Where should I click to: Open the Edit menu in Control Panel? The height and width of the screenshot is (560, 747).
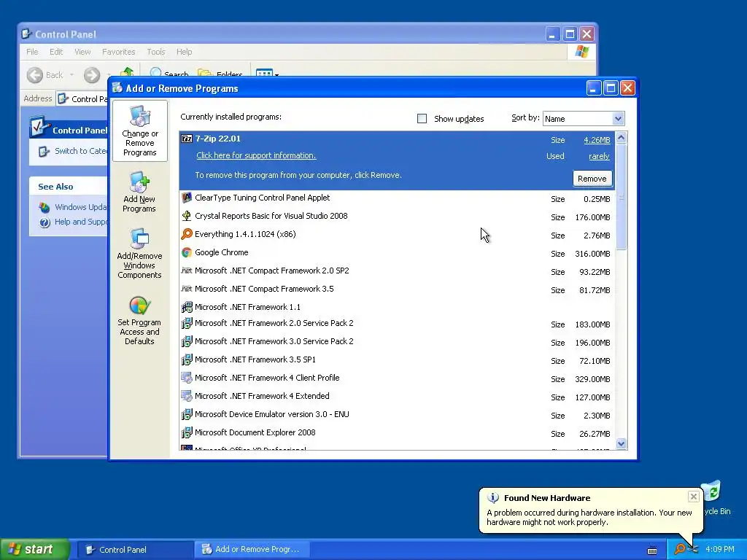(56, 52)
